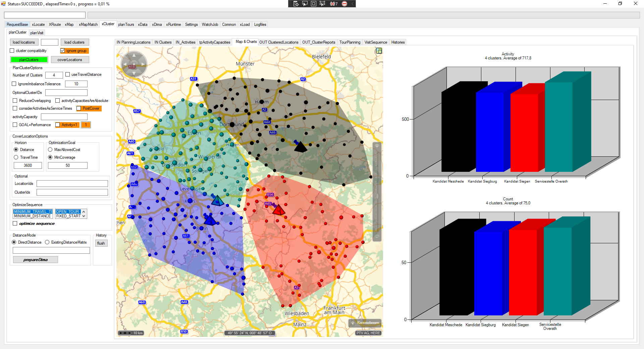Enable the cluster compatibility checkbox
Image resolution: width=644 pixels, height=349 pixels.
click(x=12, y=51)
